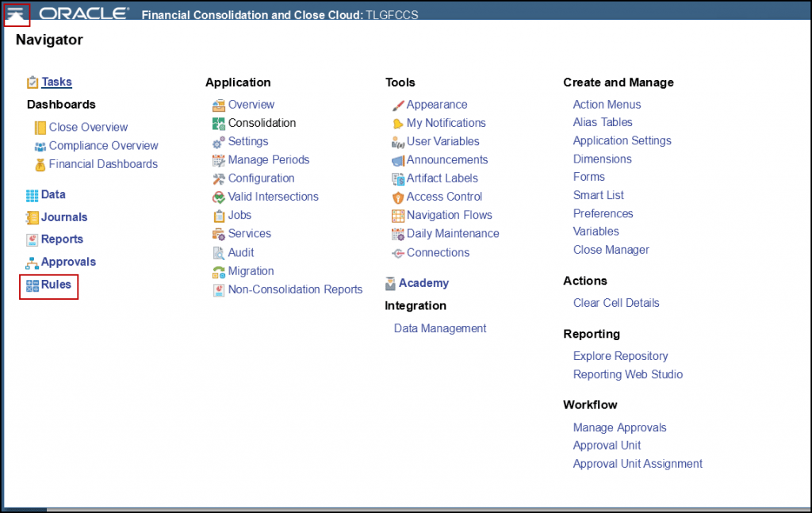Click the Migration icon
Viewport: 812px width, 513px height.
point(219,272)
